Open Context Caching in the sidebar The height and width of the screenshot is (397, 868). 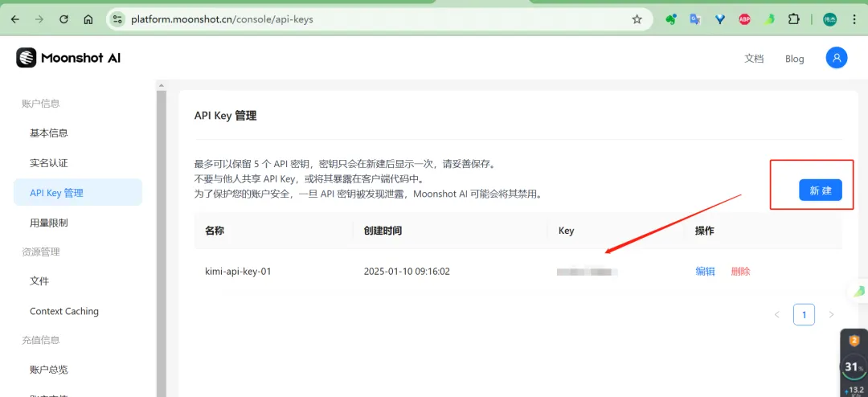[64, 311]
